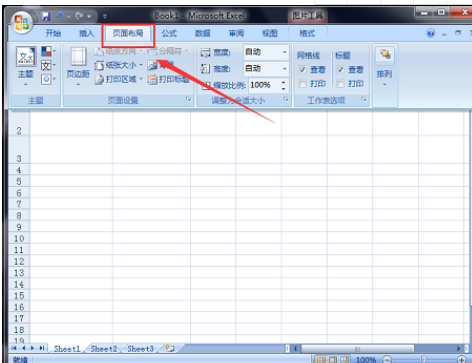
Task: Switch to 插入 Insert tab
Action: click(x=86, y=33)
